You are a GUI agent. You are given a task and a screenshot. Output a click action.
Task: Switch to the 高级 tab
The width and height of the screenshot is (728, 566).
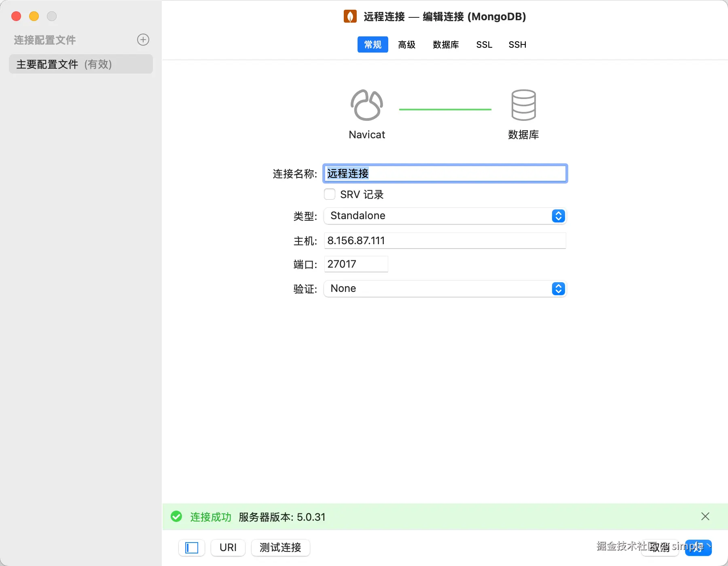click(x=407, y=44)
